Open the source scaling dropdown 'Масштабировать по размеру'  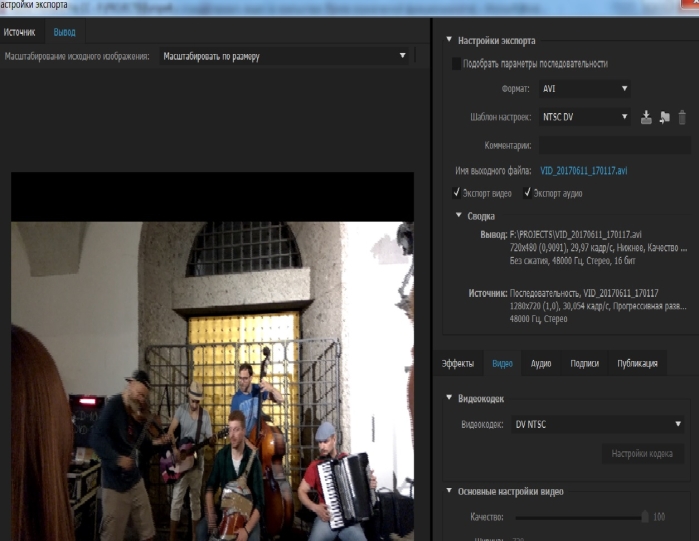coord(284,56)
